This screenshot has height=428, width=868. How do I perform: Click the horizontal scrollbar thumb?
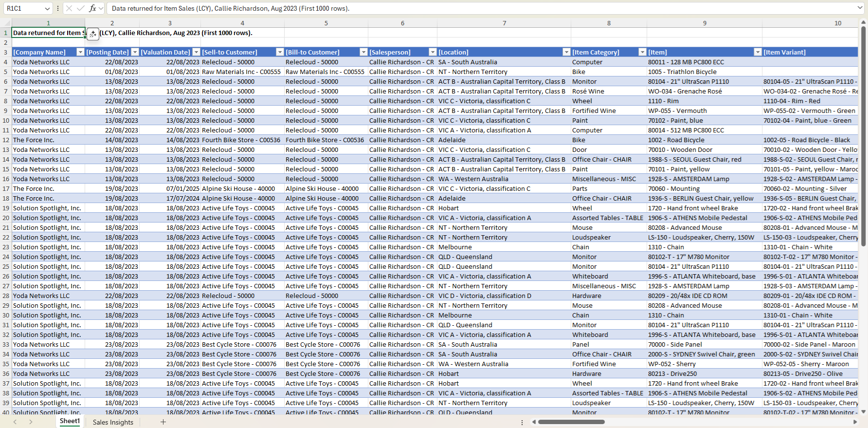point(571,422)
